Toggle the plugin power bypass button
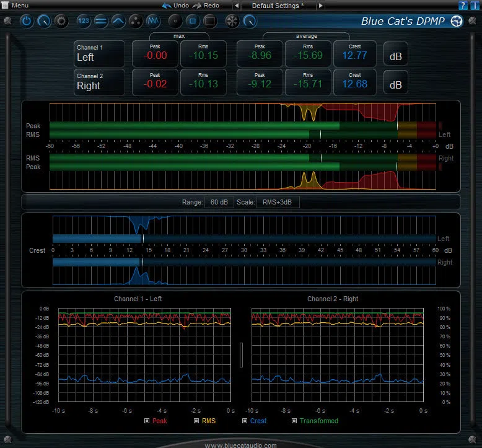Viewport: 482px width, 448px height. (27, 21)
